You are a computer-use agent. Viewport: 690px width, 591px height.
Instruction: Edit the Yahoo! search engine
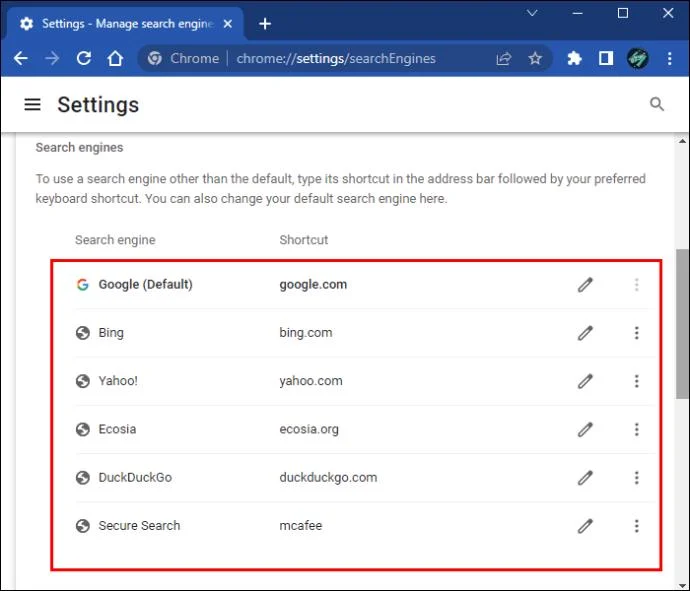pyautogui.click(x=585, y=381)
